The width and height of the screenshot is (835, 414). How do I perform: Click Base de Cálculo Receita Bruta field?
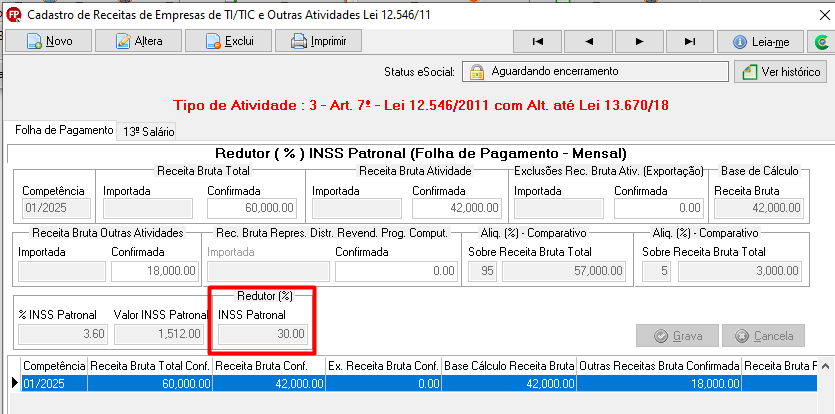point(758,208)
